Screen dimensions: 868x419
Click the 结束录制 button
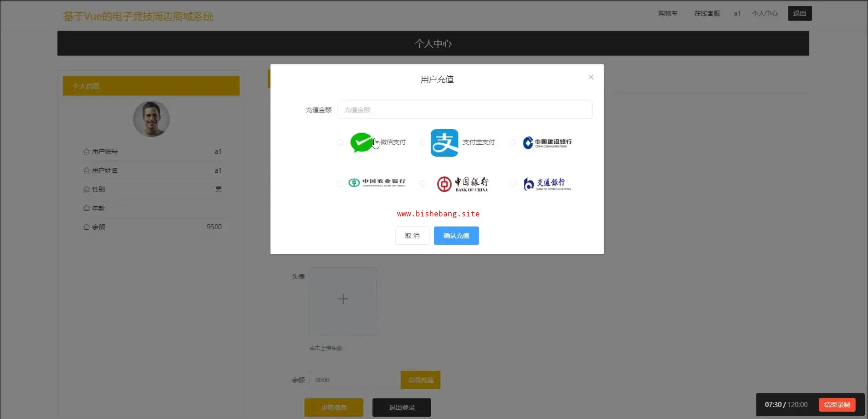(x=837, y=405)
